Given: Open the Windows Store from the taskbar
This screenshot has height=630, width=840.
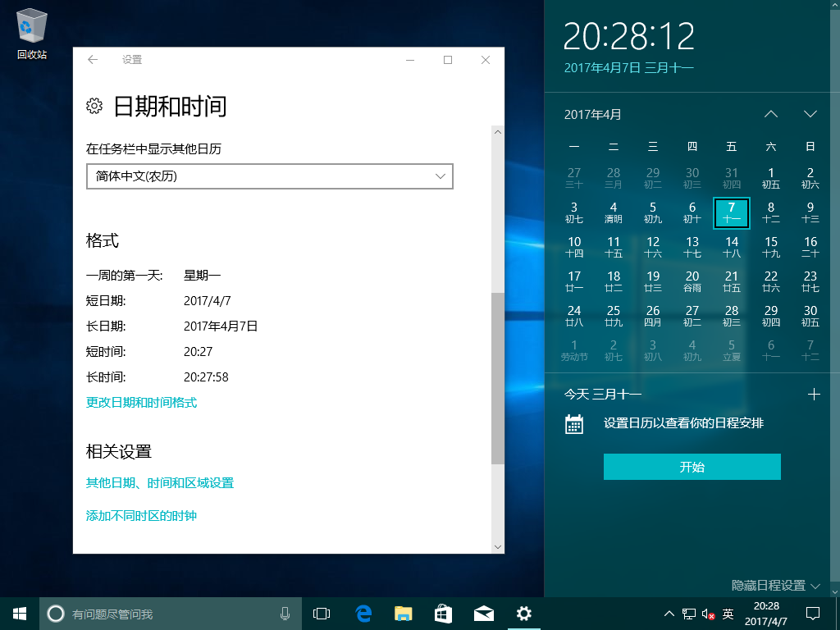Looking at the screenshot, I should coord(443,613).
